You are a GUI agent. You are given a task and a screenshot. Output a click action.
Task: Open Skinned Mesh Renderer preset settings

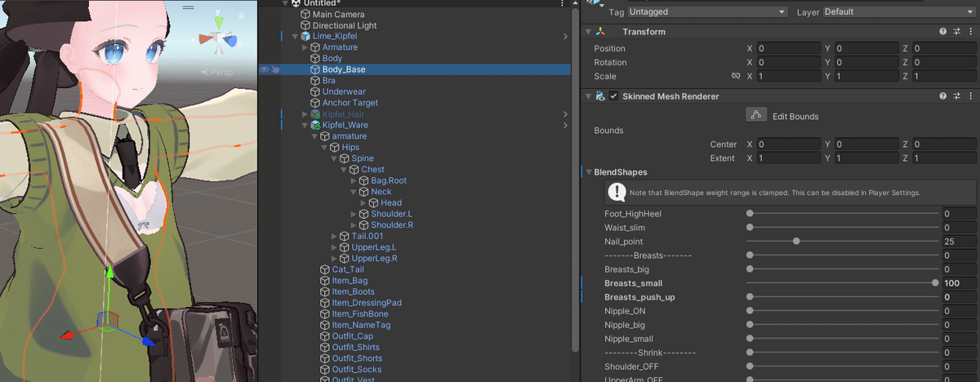[x=956, y=96]
